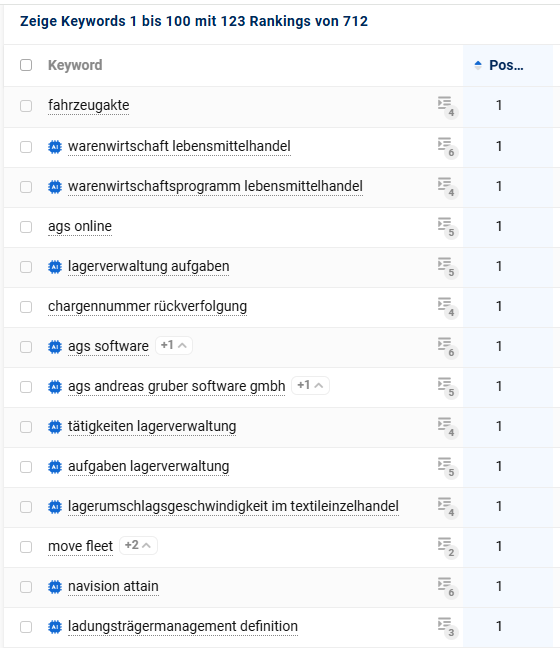The image size is (560, 648).
Task: Open SERP list icon for ags software
Action: tap(447, 347)
